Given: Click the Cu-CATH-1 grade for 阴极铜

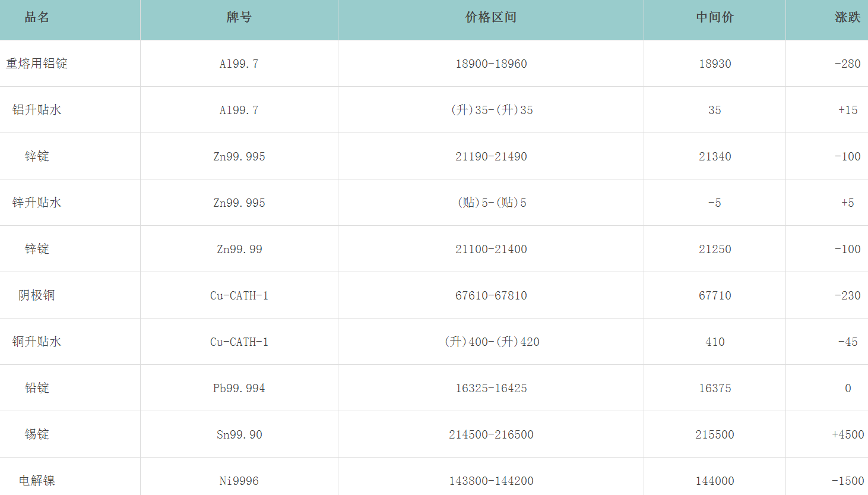Looking at the screenshot, I should click(239, 295).
